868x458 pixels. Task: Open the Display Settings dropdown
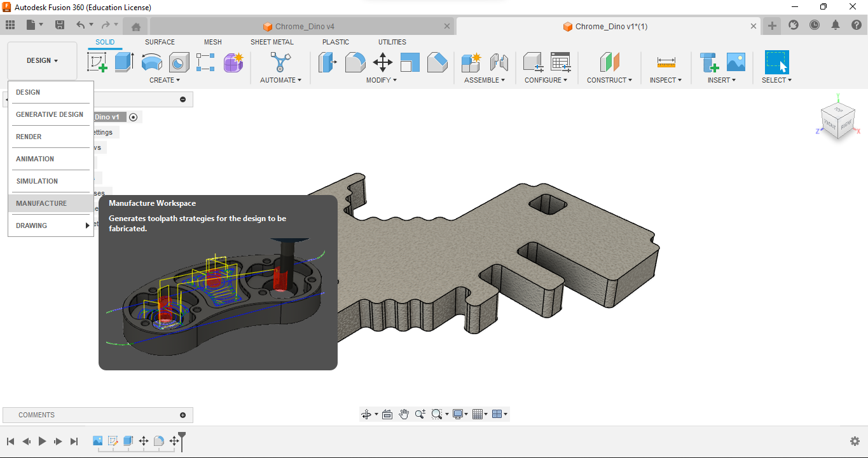tap(460, 414)
